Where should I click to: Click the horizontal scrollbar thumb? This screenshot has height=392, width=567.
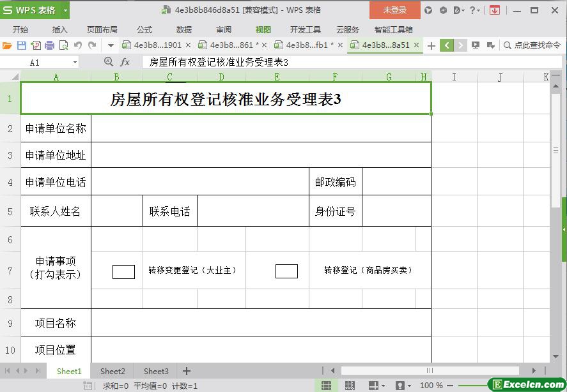coord(430,370)
